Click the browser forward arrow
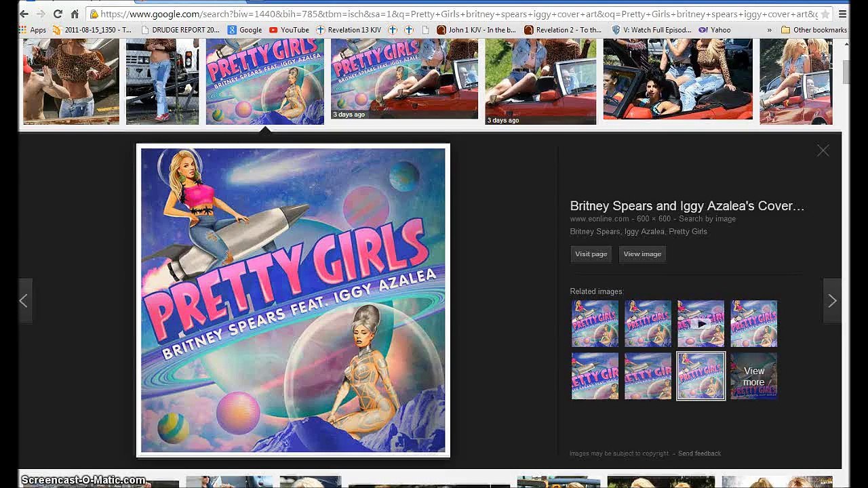Screen dimensions: 868x488 pyautogui.click(x=41, y=14)
